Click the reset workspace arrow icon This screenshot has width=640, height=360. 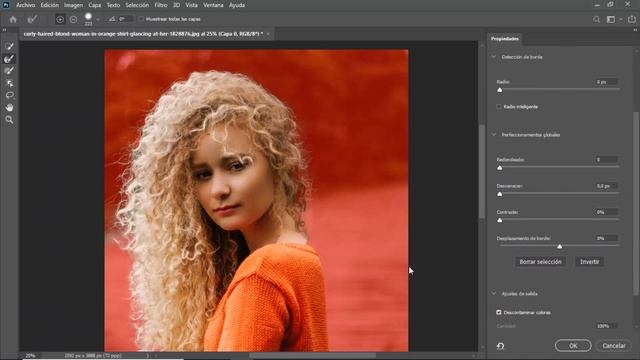(x=500, y=346)
